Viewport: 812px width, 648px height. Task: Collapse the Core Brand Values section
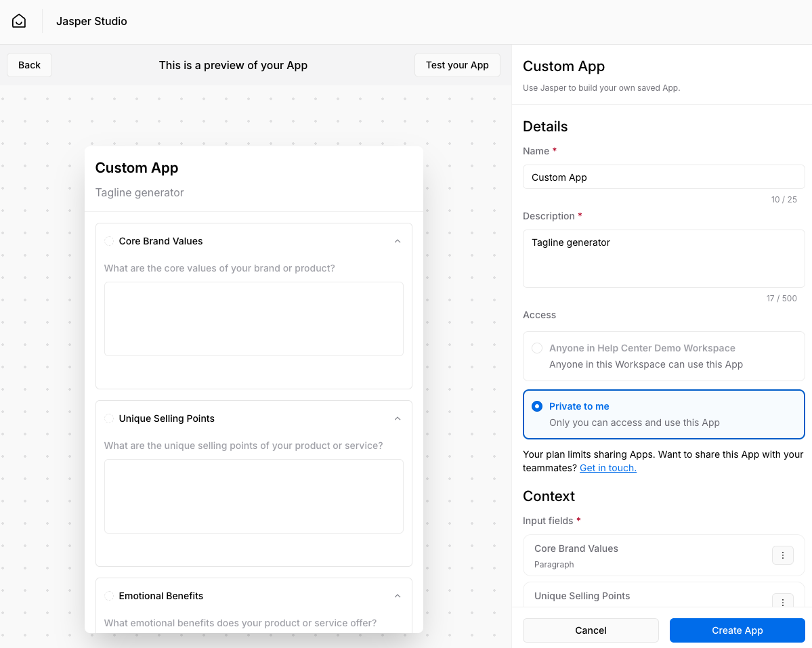click(398, 241)
